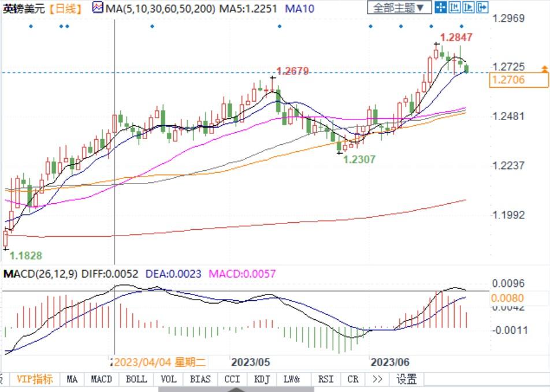The image size is (550, 392).
Task: Open the VIP指标 tab
Action: point(34,379)
